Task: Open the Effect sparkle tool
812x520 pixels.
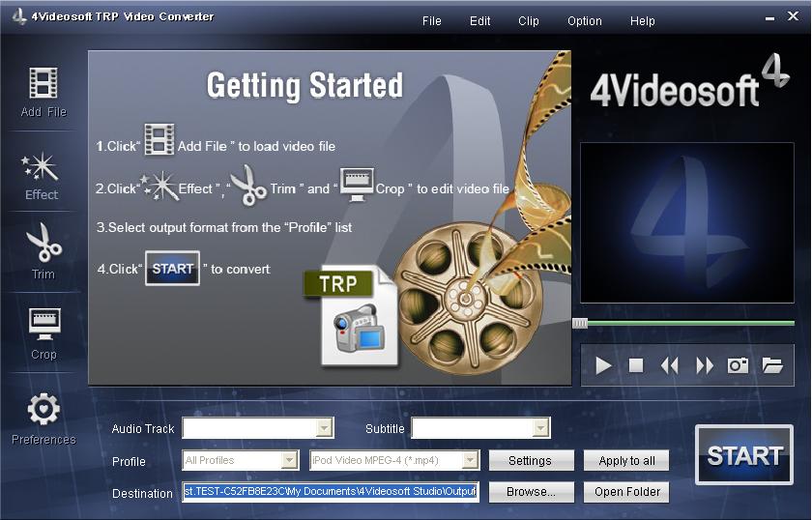Action: point(40,167)
